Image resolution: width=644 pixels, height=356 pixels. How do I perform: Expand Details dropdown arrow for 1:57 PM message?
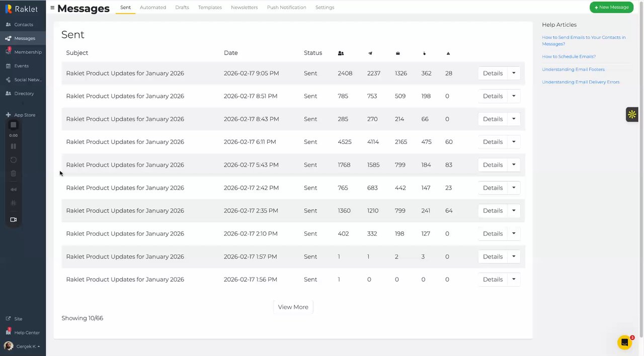pos(514,256)
